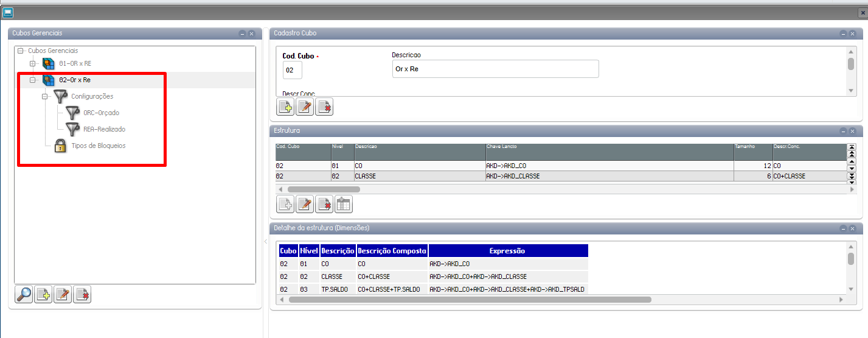Minimize the Detalhe da estrutura panel
The height and width of the screenshot is (338, 868).
844,228
